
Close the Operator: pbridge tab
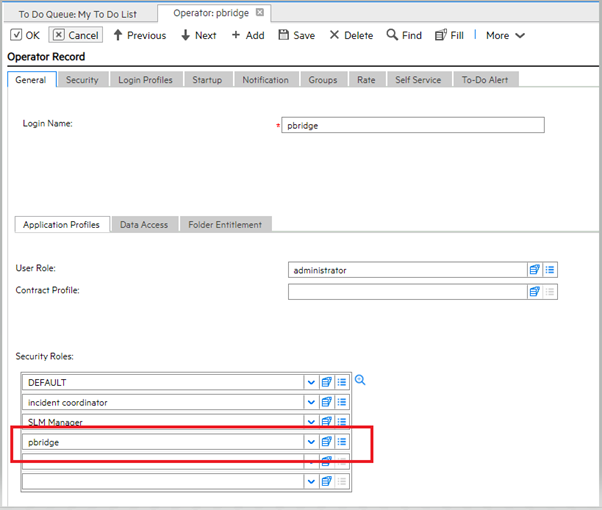[x=260, y=12]
